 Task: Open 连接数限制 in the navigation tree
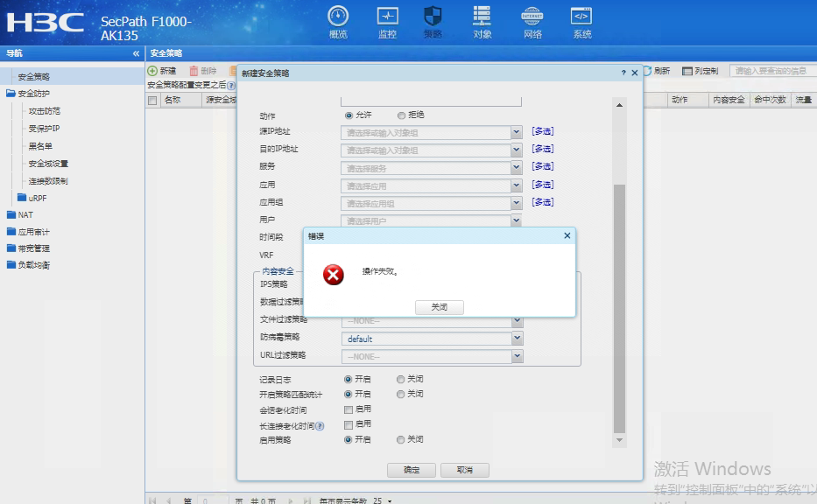tap(48, 181)
